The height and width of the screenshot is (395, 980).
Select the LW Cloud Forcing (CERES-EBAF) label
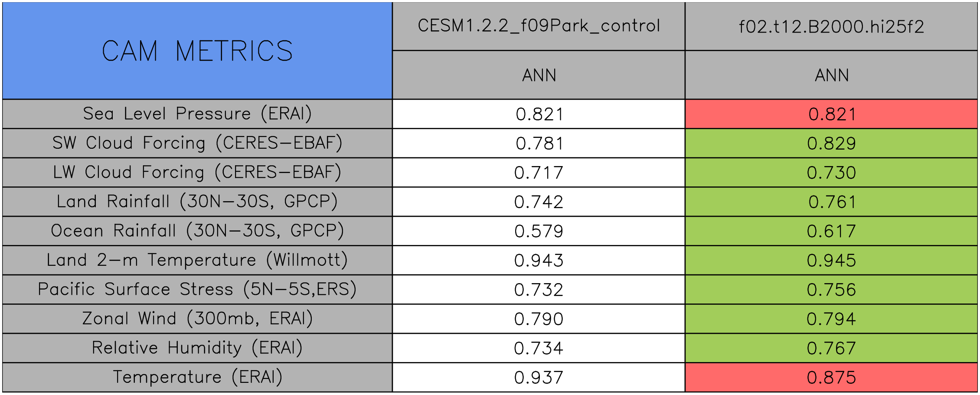click(197, 173)
